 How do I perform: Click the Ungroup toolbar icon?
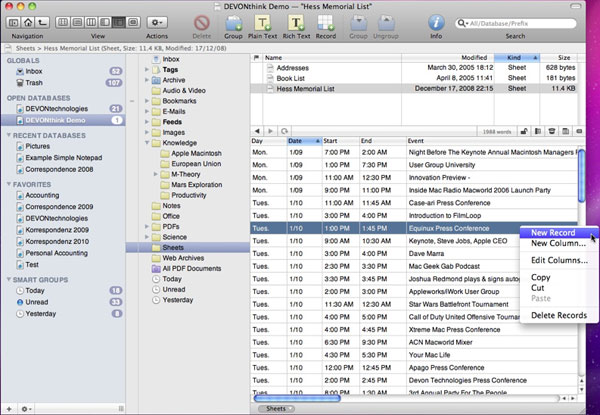(x=386, y=21)
